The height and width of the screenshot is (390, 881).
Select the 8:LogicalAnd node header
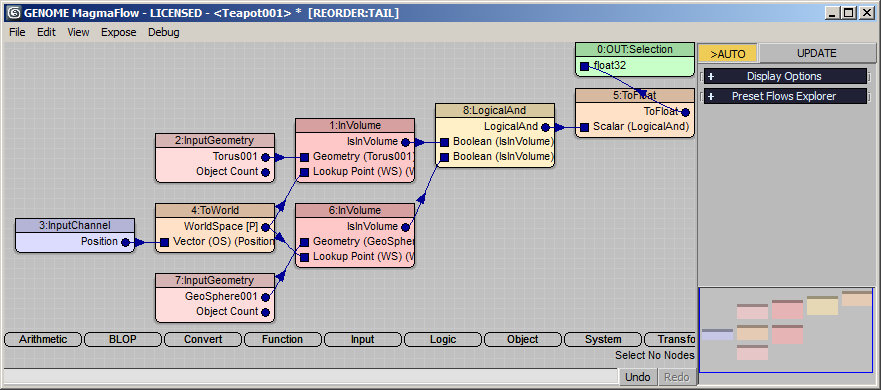click(x=495, y=110)
